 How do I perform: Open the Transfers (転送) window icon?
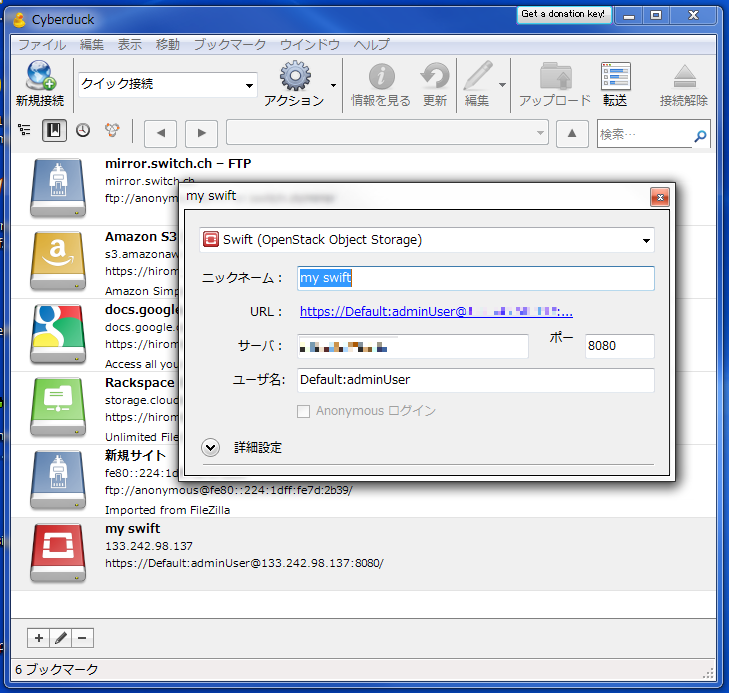tap(615, 77)
